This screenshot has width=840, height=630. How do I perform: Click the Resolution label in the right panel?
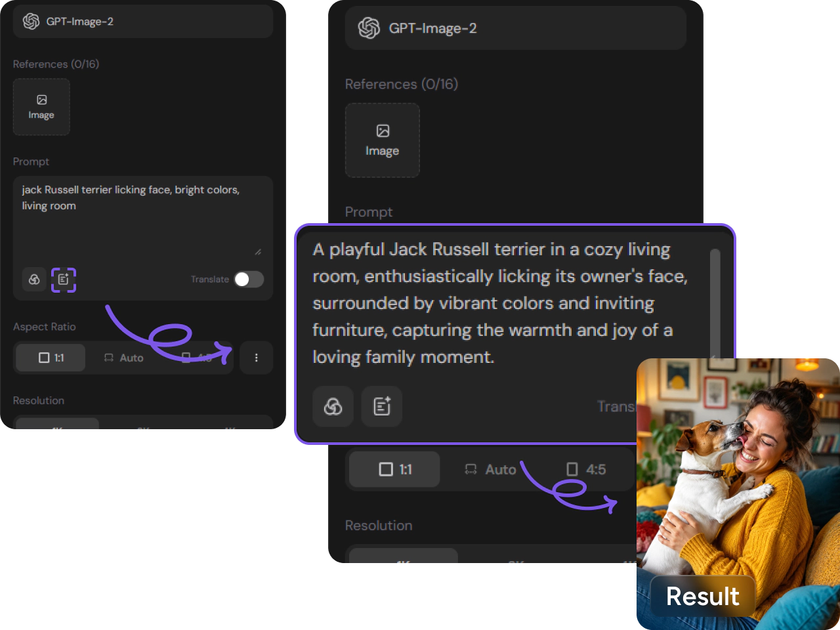(379, 526)
